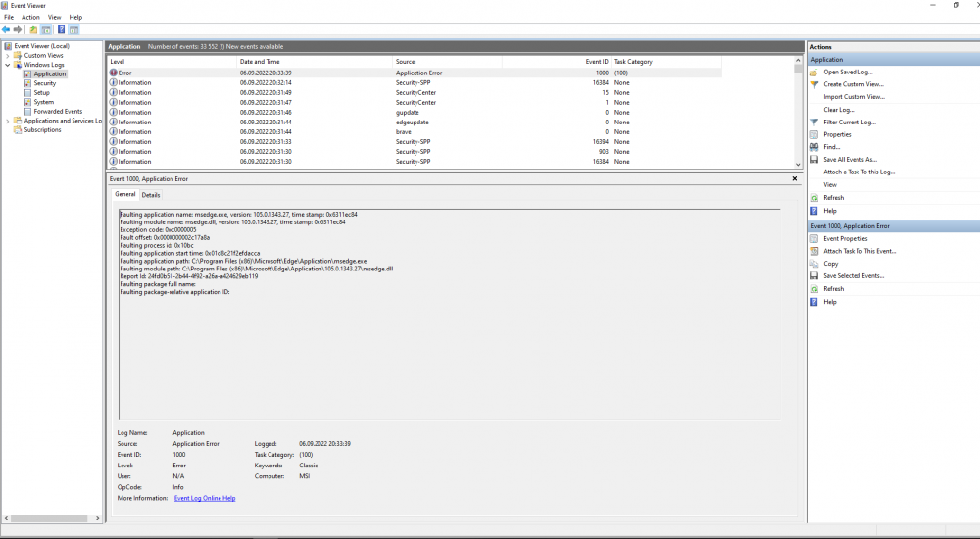Open the Action menu
Image resolution: width=980 pixels, height=539 pixels.
pos(30,17)
